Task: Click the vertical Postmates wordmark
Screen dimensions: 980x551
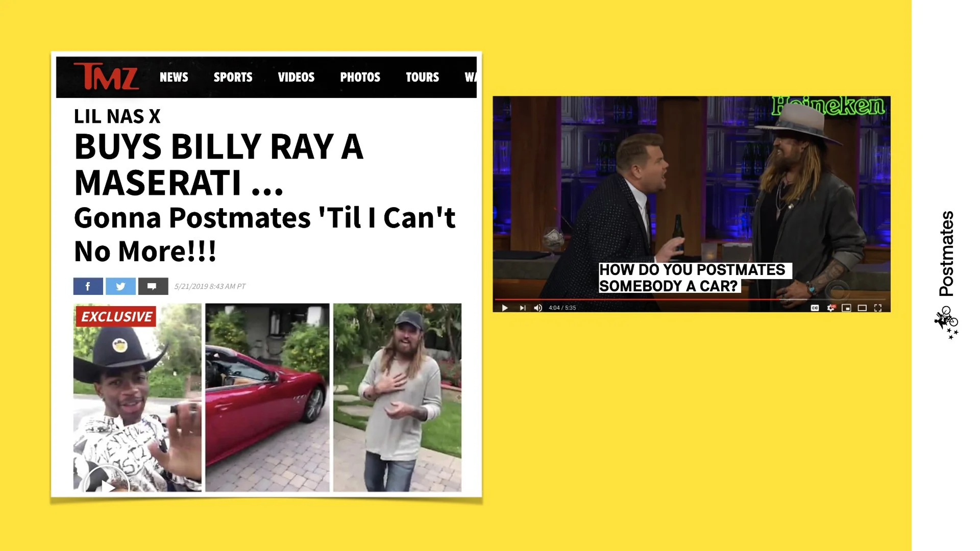Action: pyautogui.click(x=946, y=254)
